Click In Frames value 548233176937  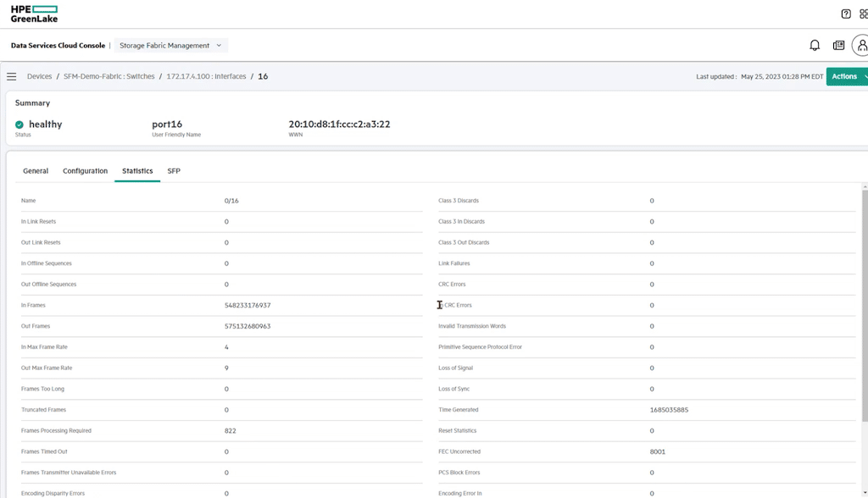click(248, 306)
